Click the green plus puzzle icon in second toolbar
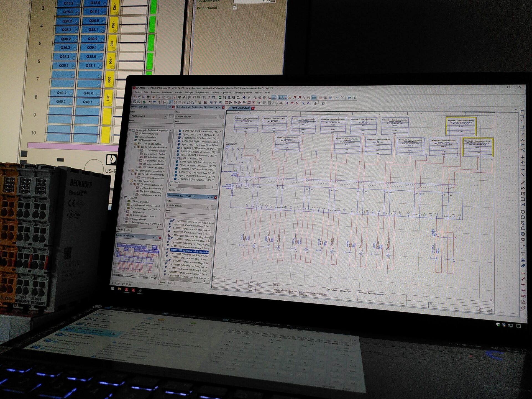Image resolution: width=532 pixels, height=399 pixels. click(144, 102)
